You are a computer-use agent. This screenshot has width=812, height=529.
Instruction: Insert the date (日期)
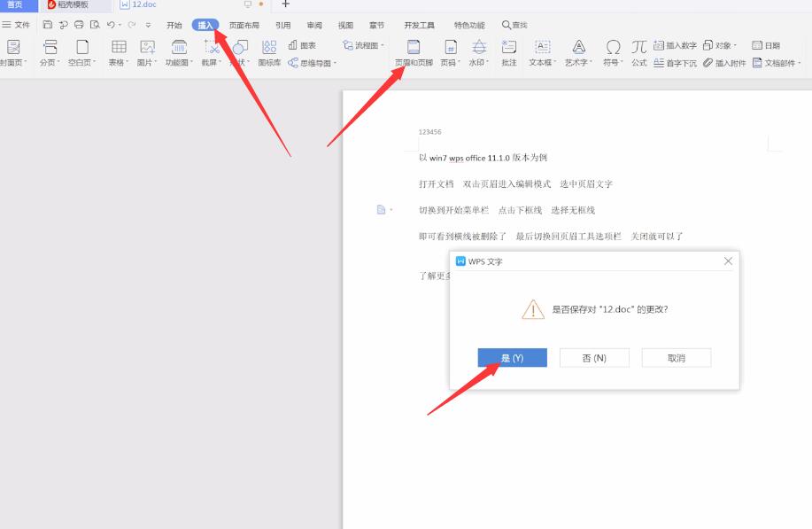click(766, 45)
